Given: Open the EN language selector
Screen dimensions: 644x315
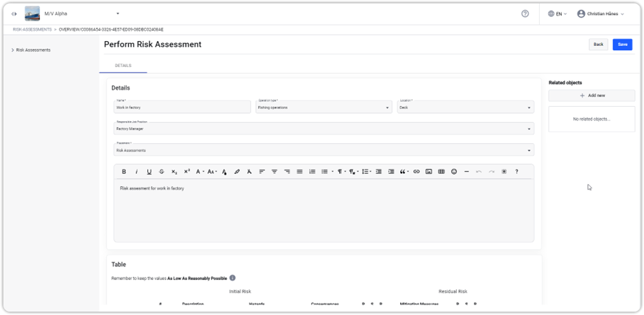Looking at the screenshot, I should [558, 14].
